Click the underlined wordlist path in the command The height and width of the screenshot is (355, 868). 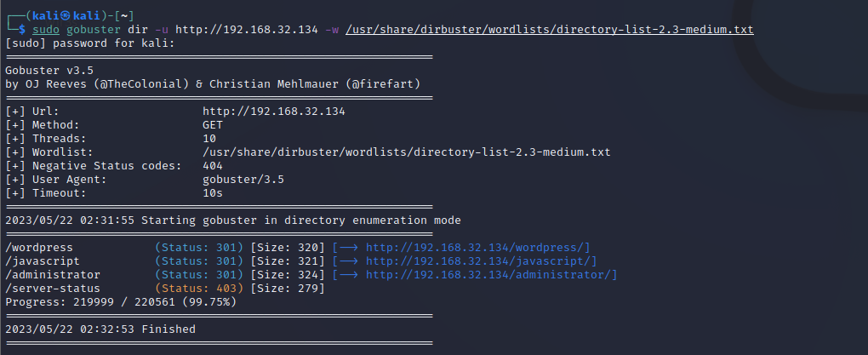click(x=549, y=30)
